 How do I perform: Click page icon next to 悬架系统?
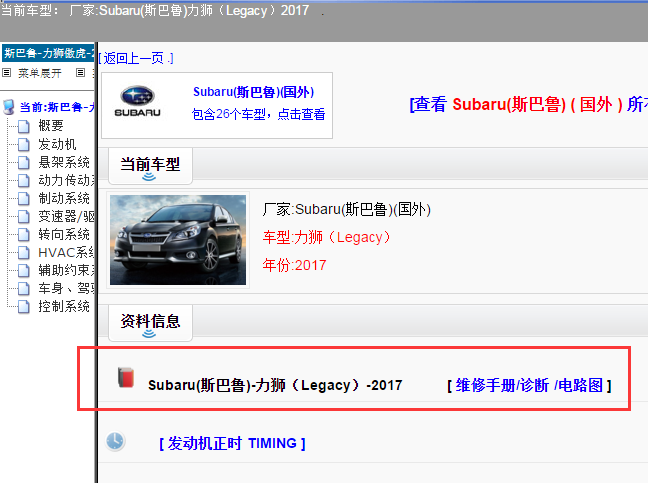pos(24,162)
